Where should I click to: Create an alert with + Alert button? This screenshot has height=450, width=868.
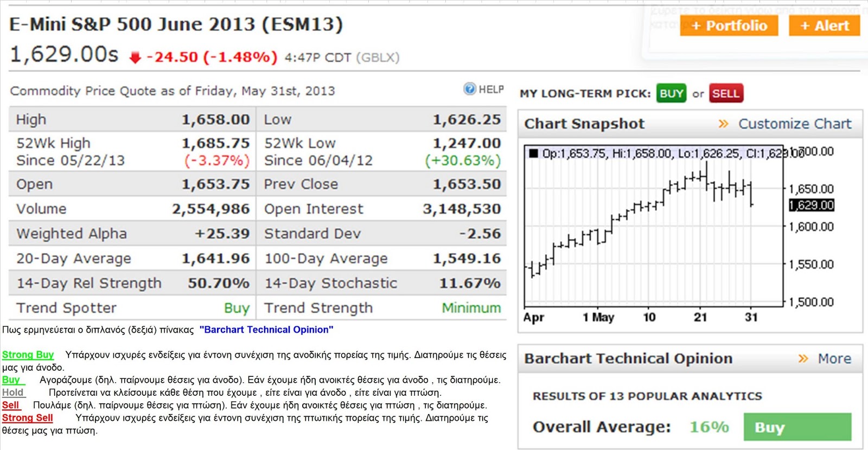825,25
